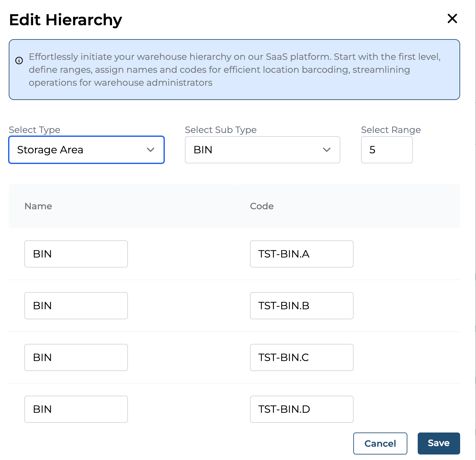Open the Select Type dropdown showing Storage Area
476x460 pixels.
[x=86, y=150]
